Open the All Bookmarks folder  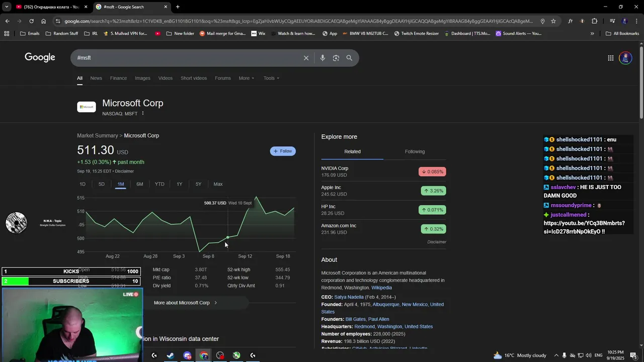(x=622, y=34)
